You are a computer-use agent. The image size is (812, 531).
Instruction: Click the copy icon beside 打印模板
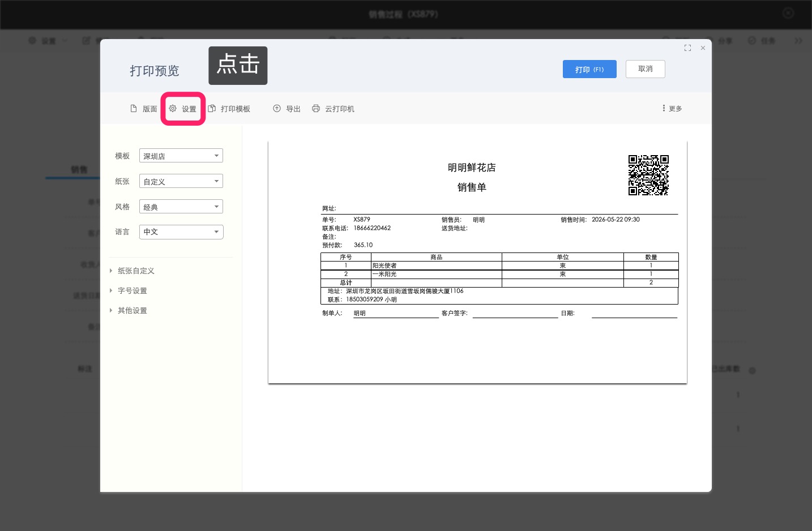pos(212,108)
